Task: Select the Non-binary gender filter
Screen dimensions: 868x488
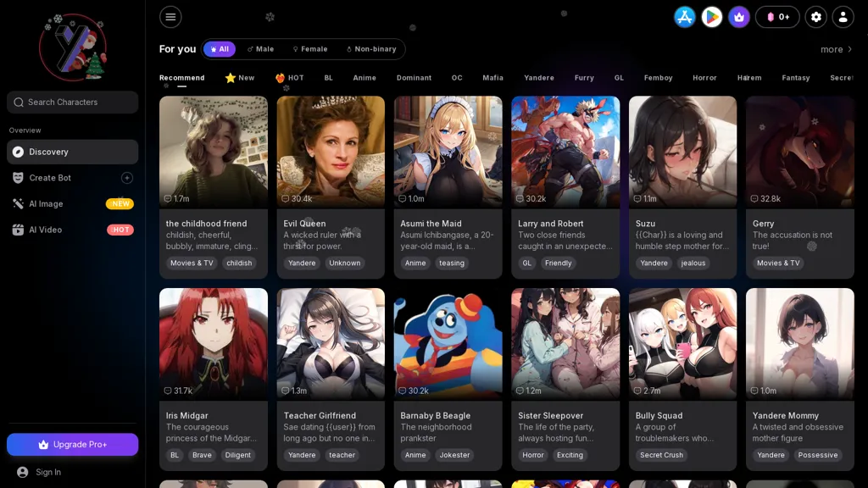Action: tap(371, 49)
